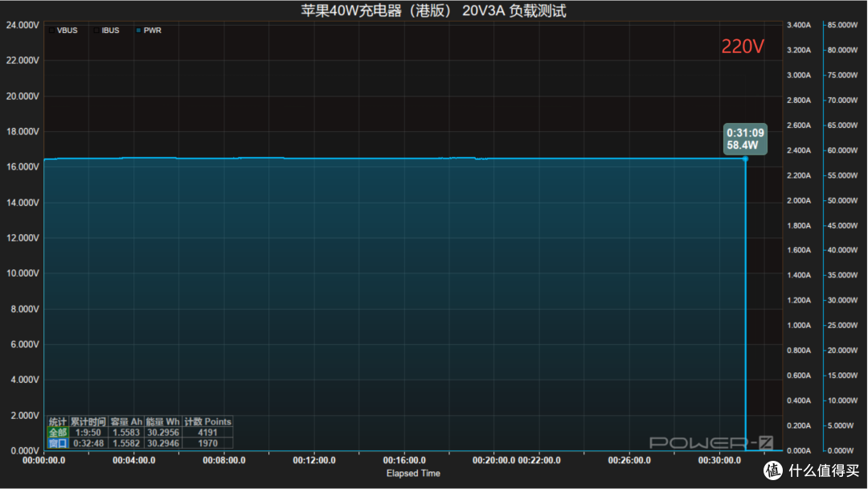Click the 00:00:00.0 time axis tick
Image resolution: width=868 pixels, height=489 pixels.
[x=43, y=460]
